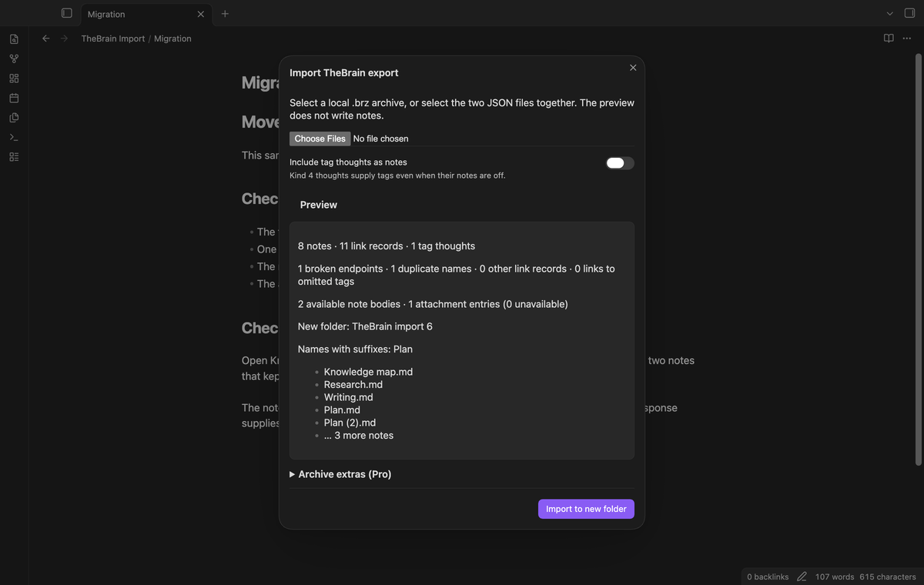Click TheBrain Import breadcrumb
The image size is (924, 585).
tap(113, 38)
